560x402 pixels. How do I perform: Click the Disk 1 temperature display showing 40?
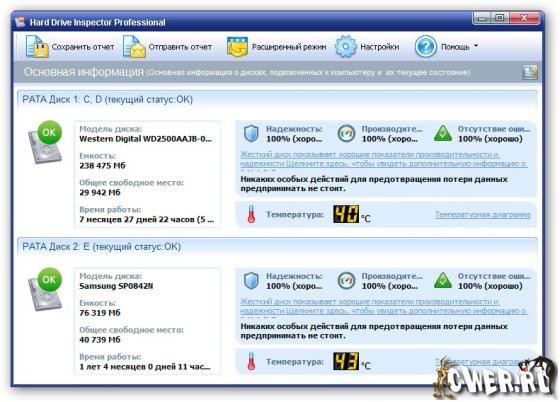coord(346,214)
